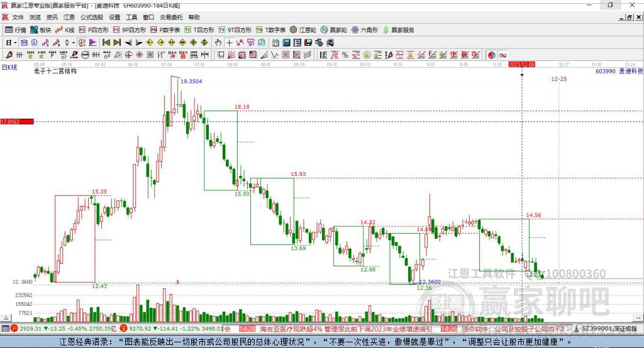Click the red 2023-12-08 date marker

point(521,65)
